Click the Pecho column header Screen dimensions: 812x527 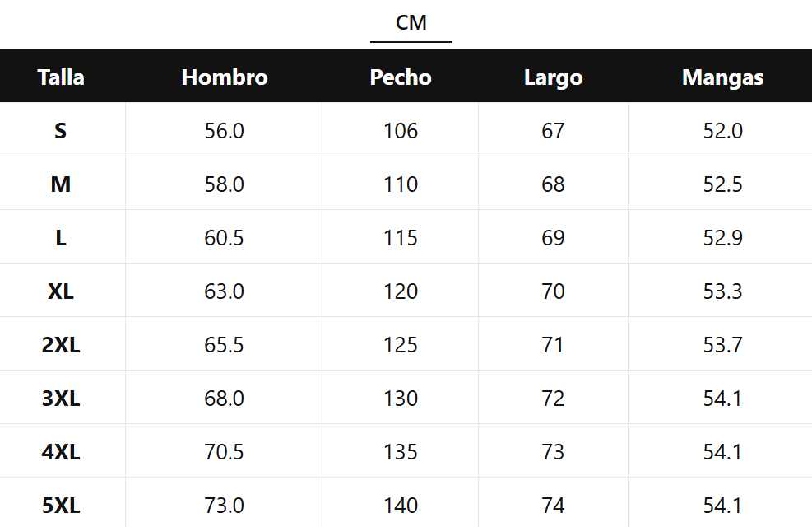click(401, 77)
